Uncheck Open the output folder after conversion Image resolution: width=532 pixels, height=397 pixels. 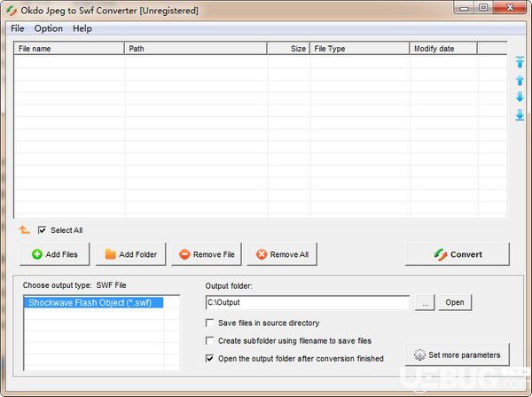coord(209,358)
